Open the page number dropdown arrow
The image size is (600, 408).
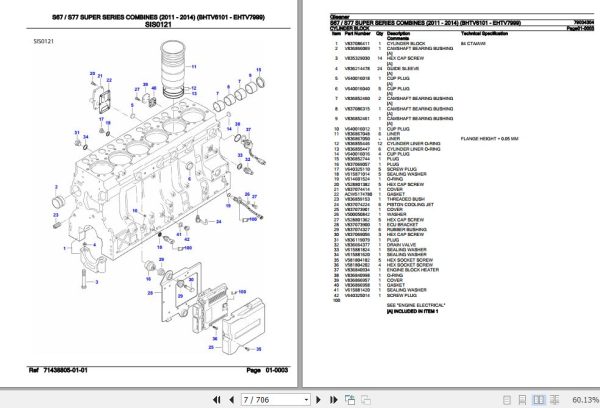click(x=306, y=400)
